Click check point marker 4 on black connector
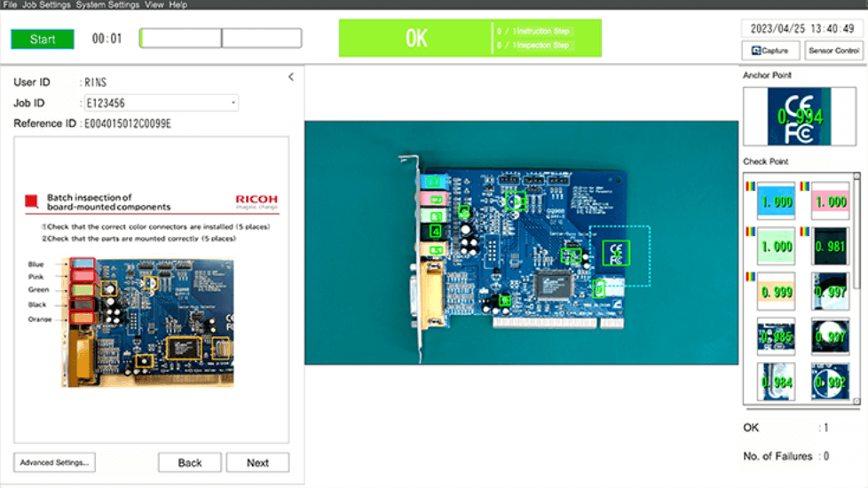The width and height of the screenshot is (868, 488). coord(435,231)
